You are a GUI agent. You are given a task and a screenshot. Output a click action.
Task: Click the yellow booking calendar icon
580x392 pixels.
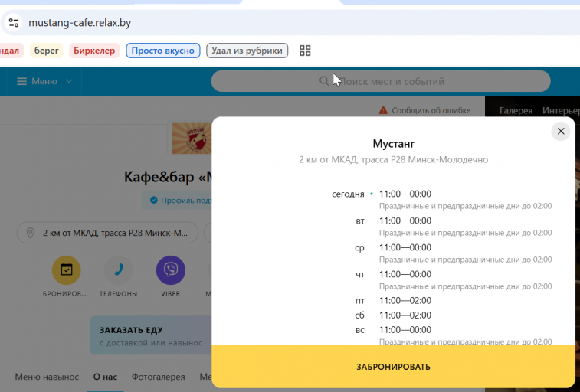pyautogui.click(x=67, y=270)
